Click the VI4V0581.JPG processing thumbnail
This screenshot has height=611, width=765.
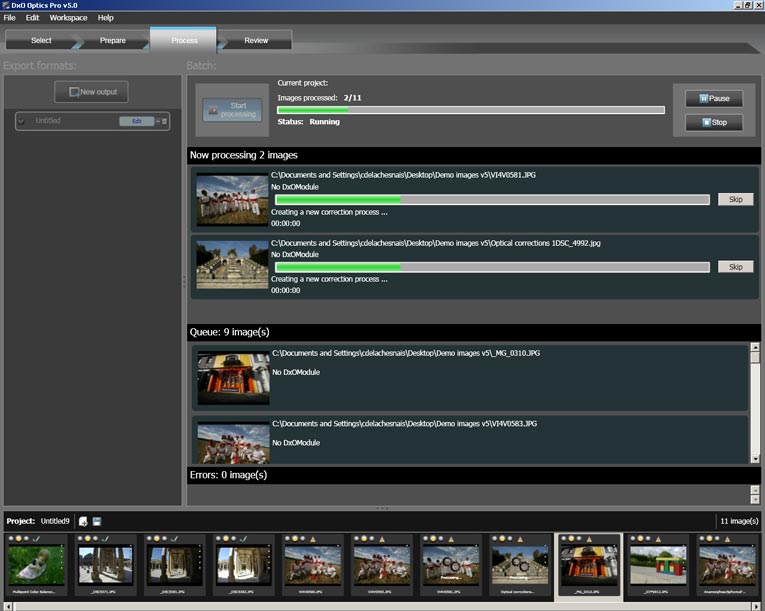point(232,199)
